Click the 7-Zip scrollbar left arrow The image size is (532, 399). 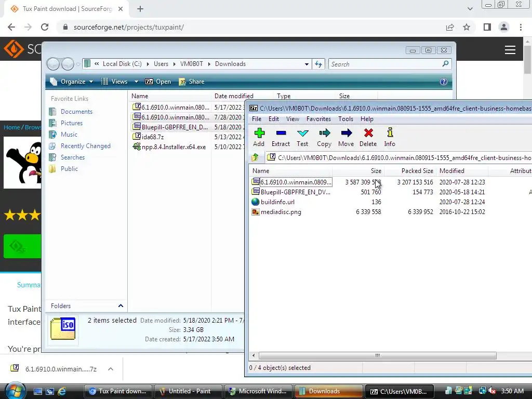point(254,355)
